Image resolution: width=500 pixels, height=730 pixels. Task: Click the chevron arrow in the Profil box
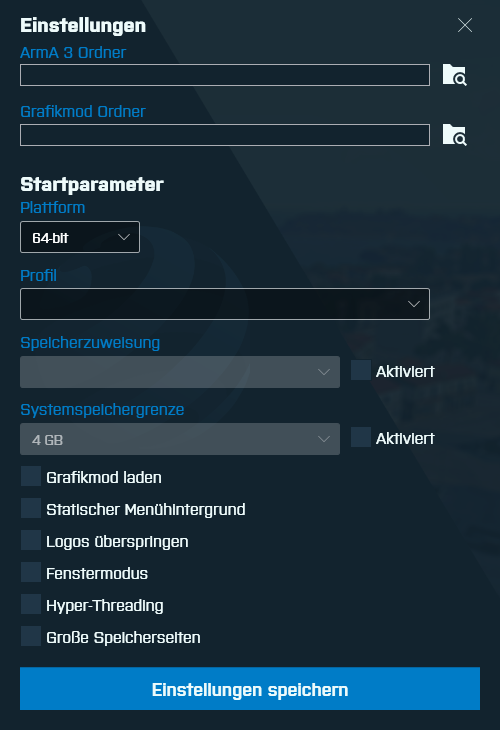pyautogui.click(x=414, y=304)
